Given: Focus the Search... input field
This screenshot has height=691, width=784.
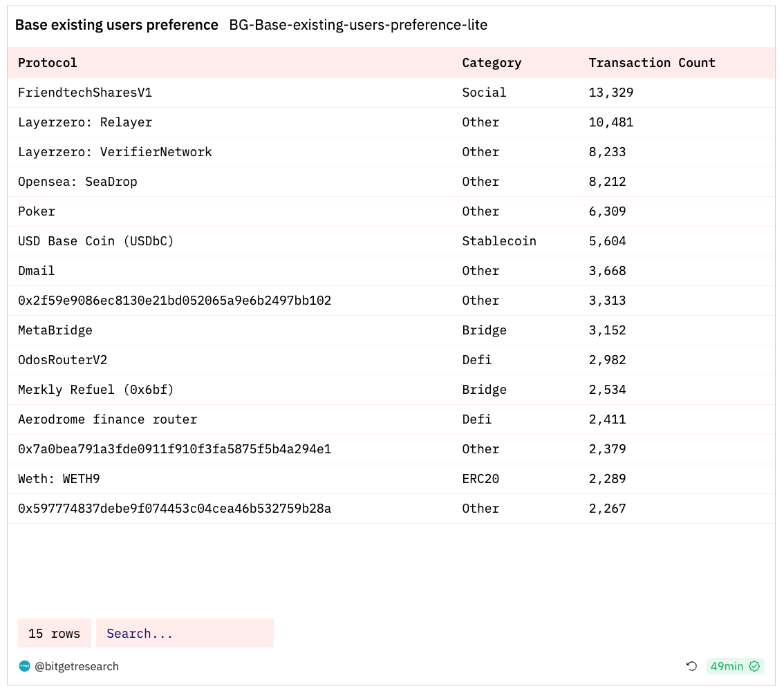Looking at the screenshot, I should point(185,633).
